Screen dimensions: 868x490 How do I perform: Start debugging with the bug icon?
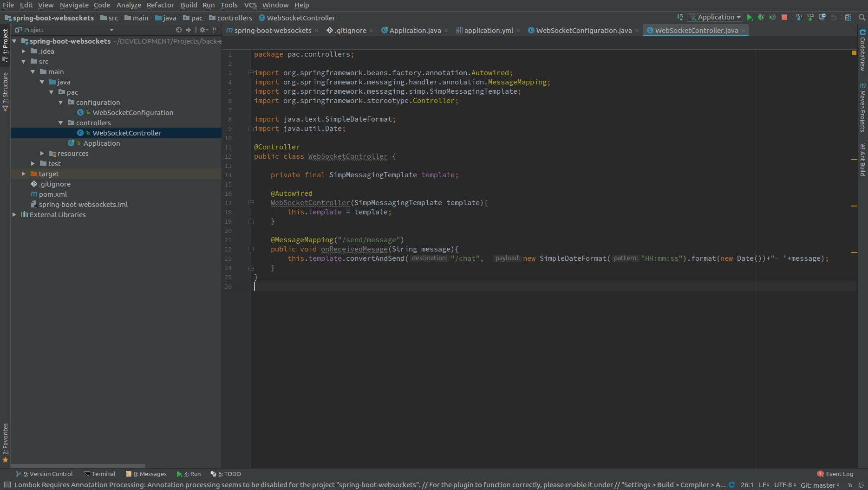[761, 18]
